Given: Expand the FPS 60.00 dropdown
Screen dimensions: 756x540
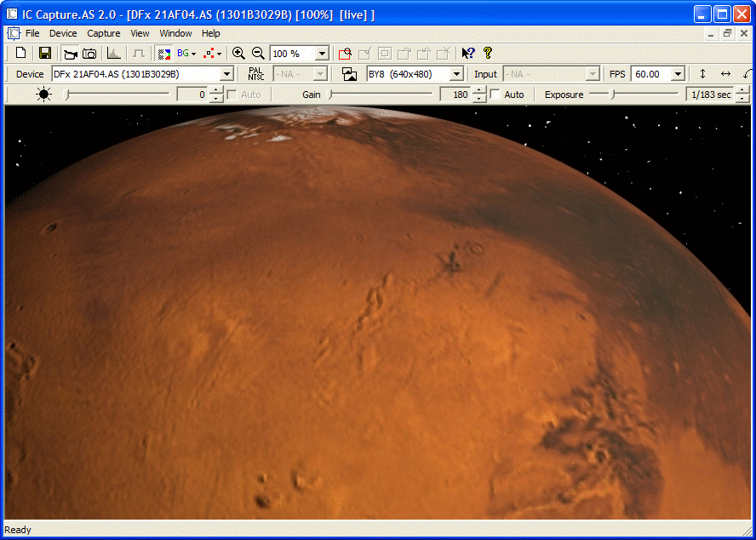Looking at the screenshot, I should coord(678,74).
